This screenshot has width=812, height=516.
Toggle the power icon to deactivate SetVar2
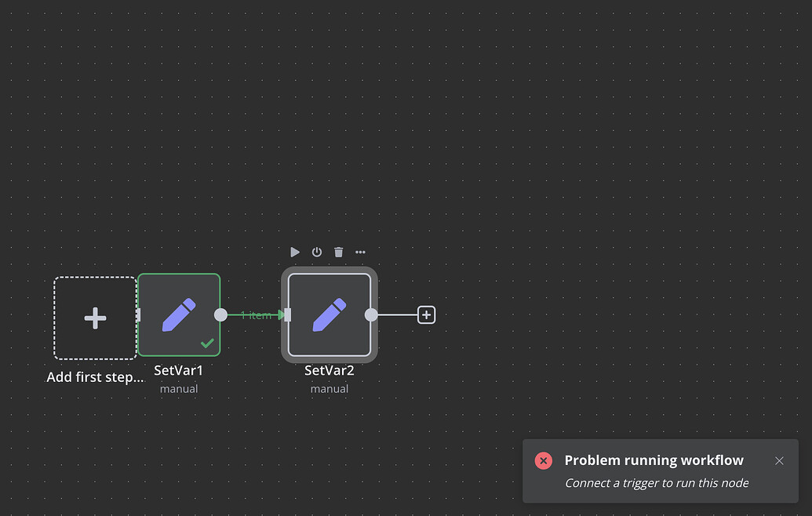(x=316, y=252)
